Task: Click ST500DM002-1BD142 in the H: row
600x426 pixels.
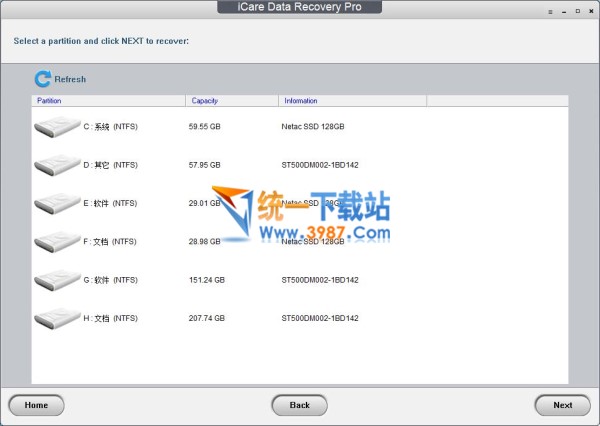Action: [x=320, y=318]
